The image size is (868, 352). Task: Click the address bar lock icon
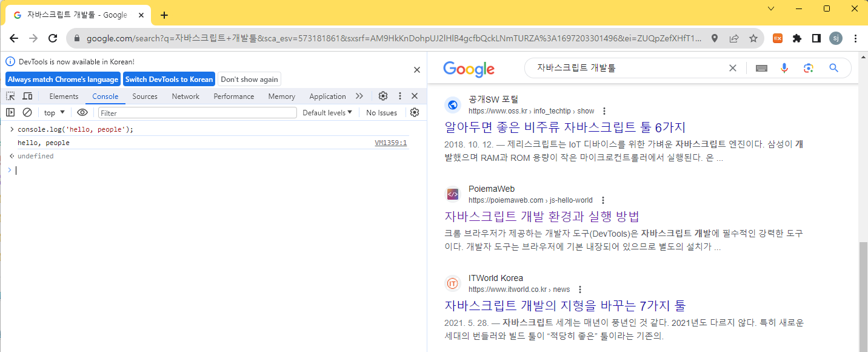[77, 39]
